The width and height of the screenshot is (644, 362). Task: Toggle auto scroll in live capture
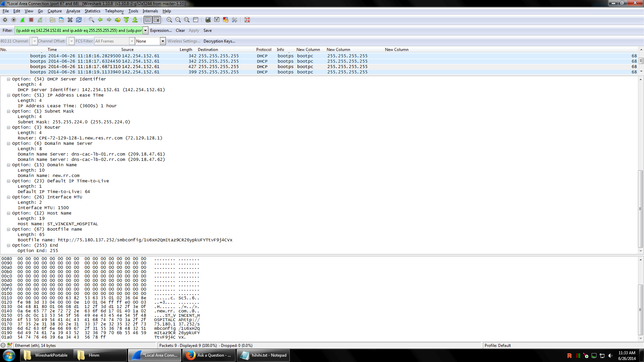157,20
